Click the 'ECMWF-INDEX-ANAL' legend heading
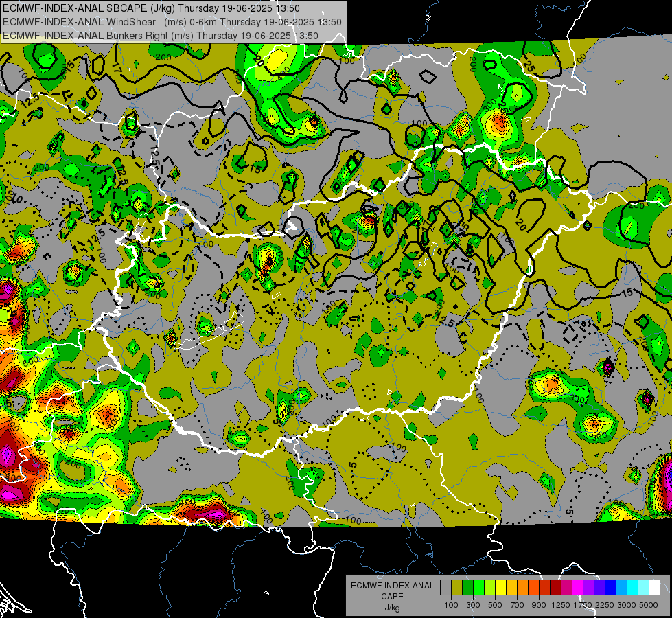The image size is (672, 618). click(393, 586)
